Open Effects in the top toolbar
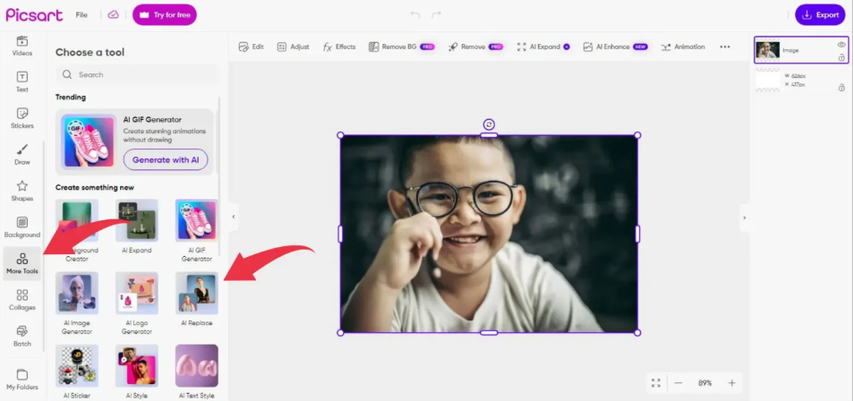The height and width of the screenshot is (401, 853). pyautogui.click(x=339, y=47)
